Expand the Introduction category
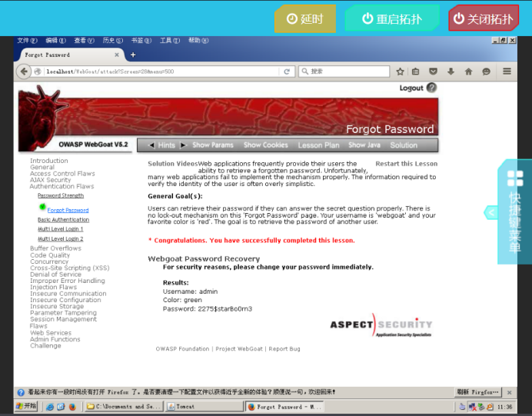 coord(49,161)
